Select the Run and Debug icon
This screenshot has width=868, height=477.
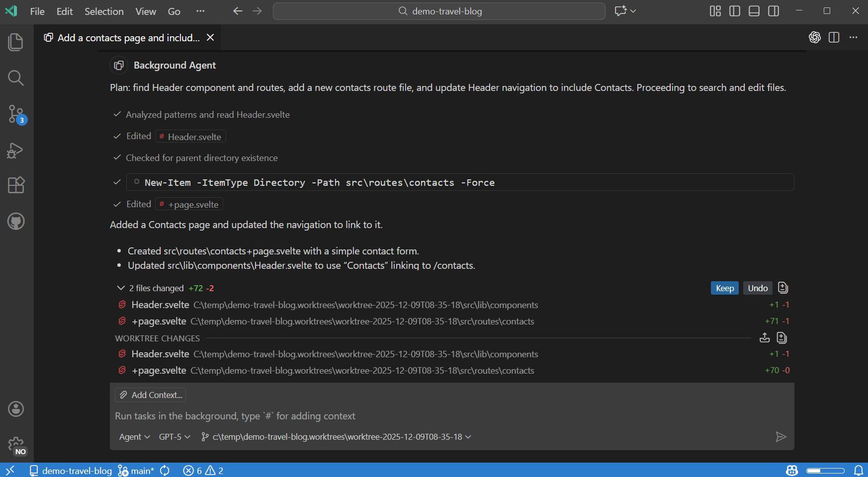pos(15,150)
